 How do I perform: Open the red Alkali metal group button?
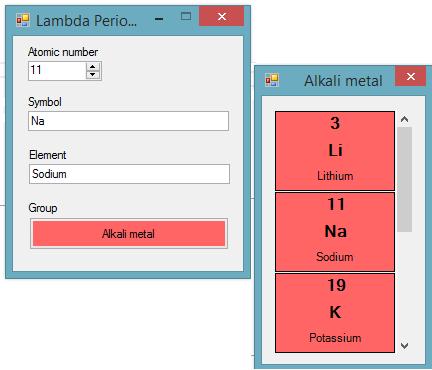[x=129, y=234]
